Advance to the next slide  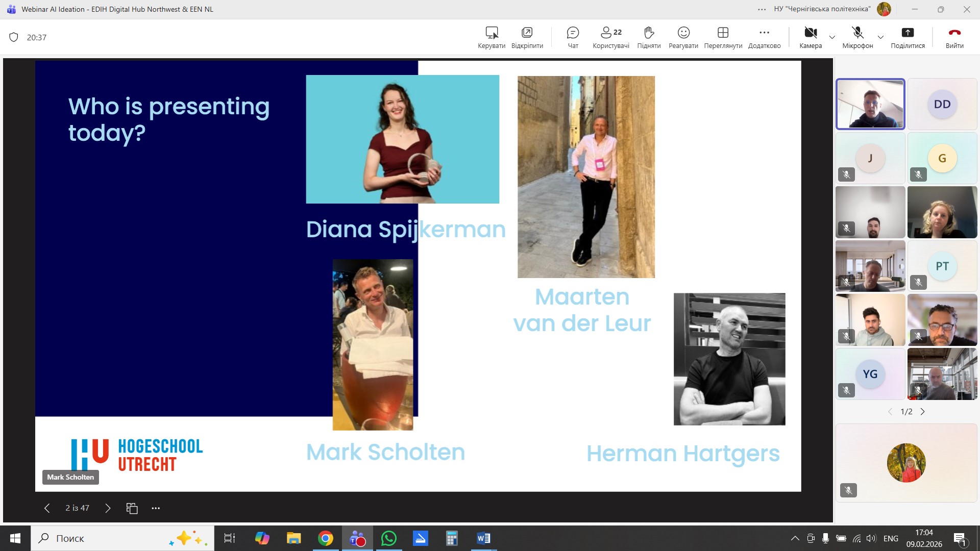(x=108, y=508)
